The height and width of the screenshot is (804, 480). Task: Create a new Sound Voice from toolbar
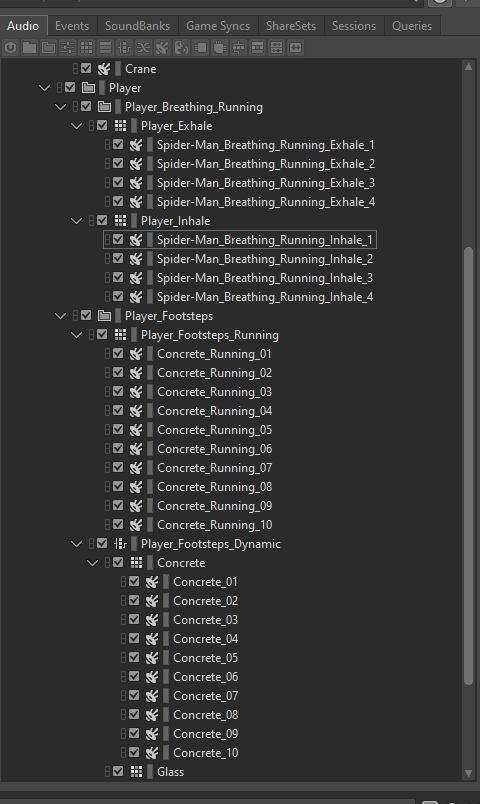(181, 48)
